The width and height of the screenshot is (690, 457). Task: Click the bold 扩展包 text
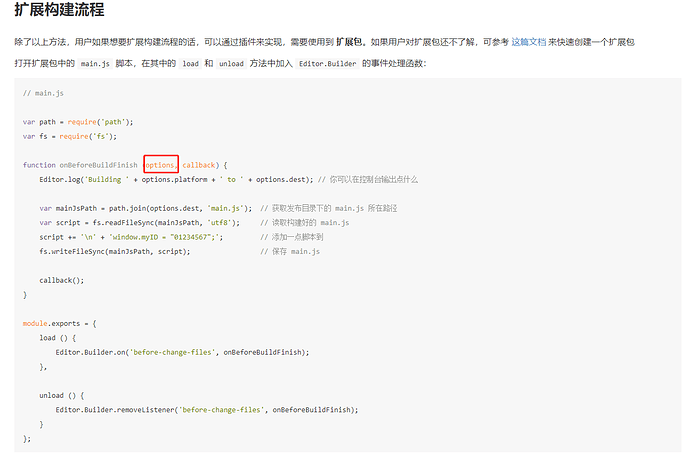click(x=349, y=42)
